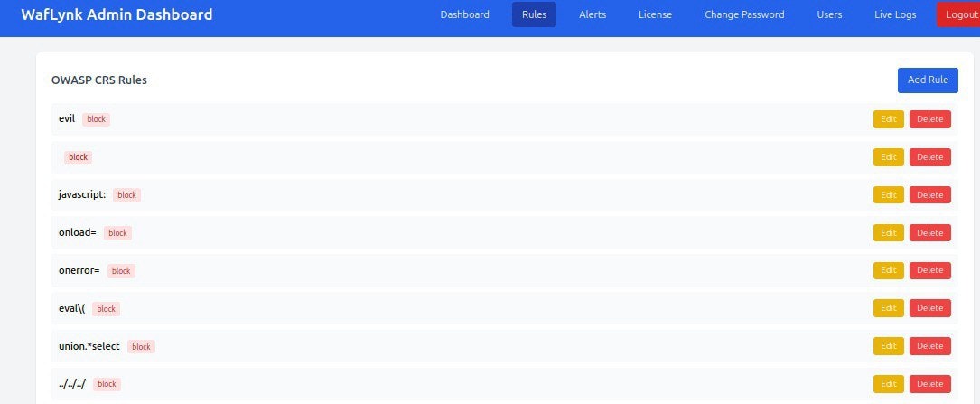
Task: Edit the javascript: rule
Action: pyautogui.click(x=888, y=194)
